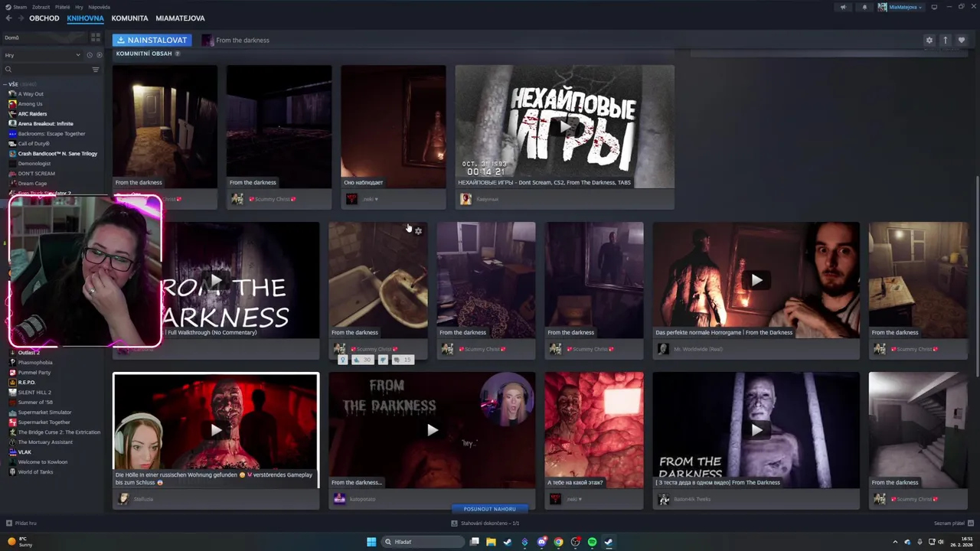Select Crash Bandicoot N. Sane Trilogy
Viewport: 980px width, 551px height.
[57, 154]
